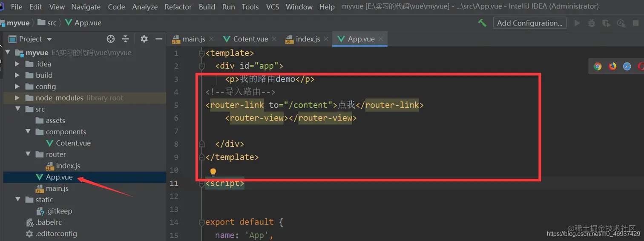Expand the config folder
Image resolution: width=644 pixels, height=241 pixels.
(17, 87)
